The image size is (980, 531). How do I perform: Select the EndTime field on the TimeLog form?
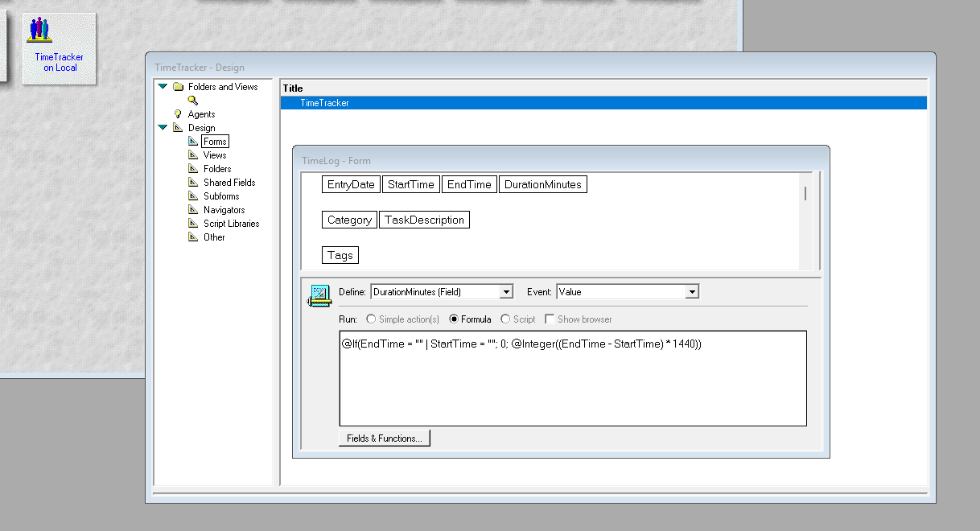point(469,183)
